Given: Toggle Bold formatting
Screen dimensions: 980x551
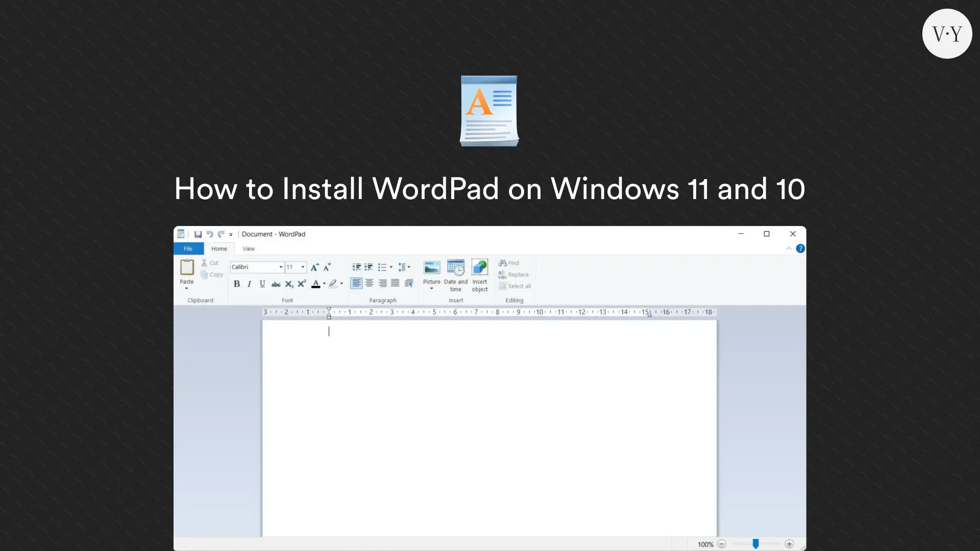Looking at the screenshot, I should (x=236, y=284).
